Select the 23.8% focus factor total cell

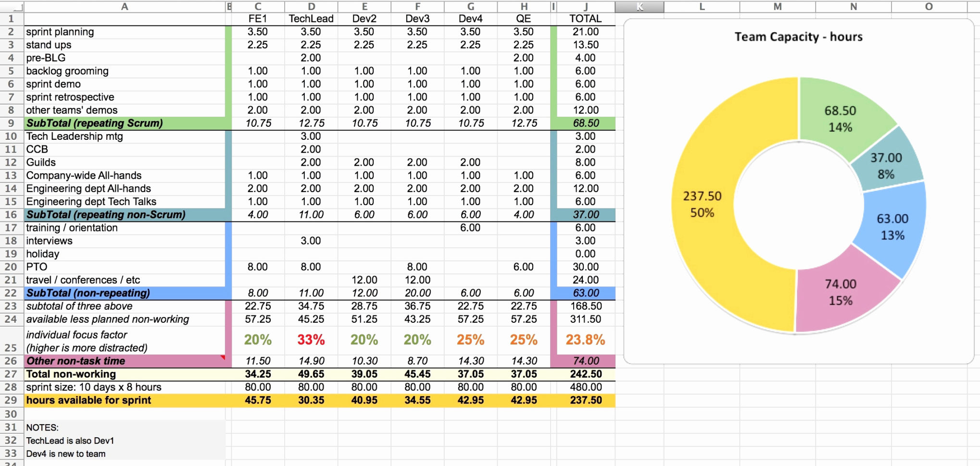pos(586,338)
